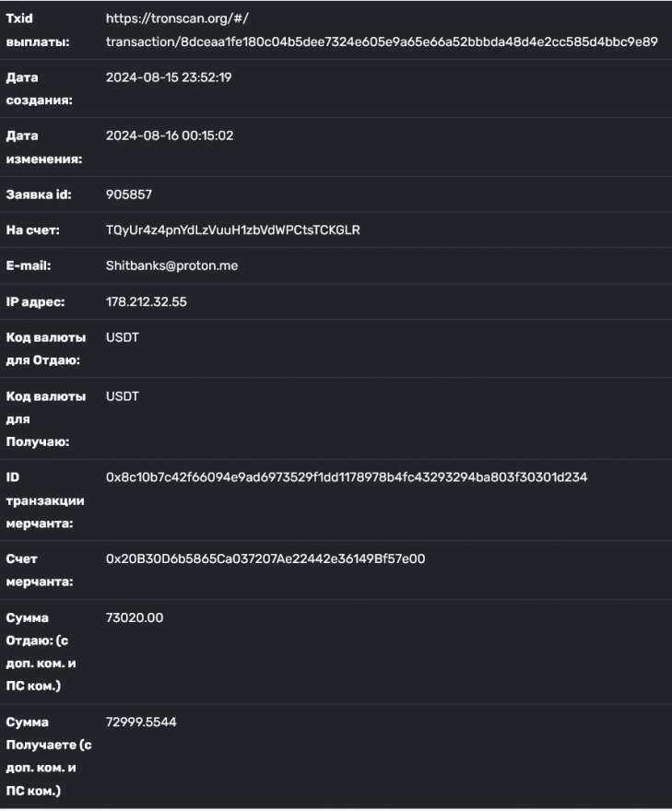Click USDT in the "Отдаю" currency row
672x811 pixels.
point(123,337)
